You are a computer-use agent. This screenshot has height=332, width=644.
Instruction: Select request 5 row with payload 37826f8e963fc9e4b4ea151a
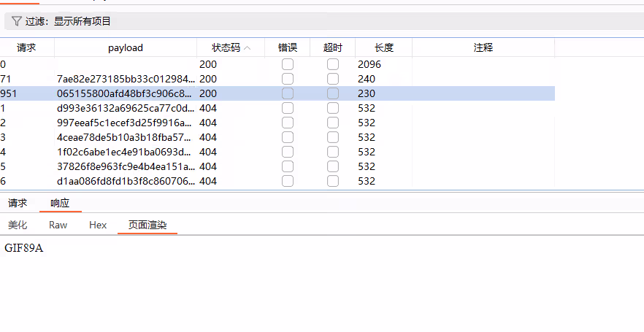pos(124,166)
